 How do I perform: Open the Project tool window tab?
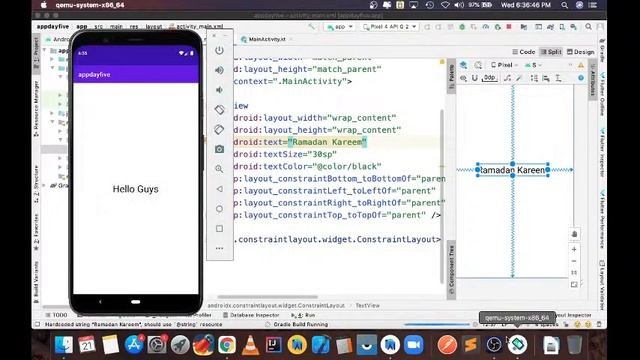(36, 53)
